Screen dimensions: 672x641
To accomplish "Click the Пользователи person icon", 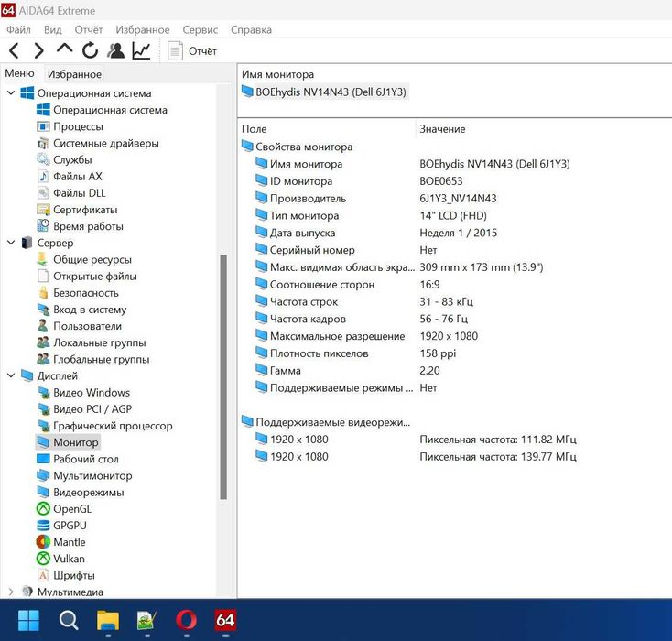I will coord(43,325).
